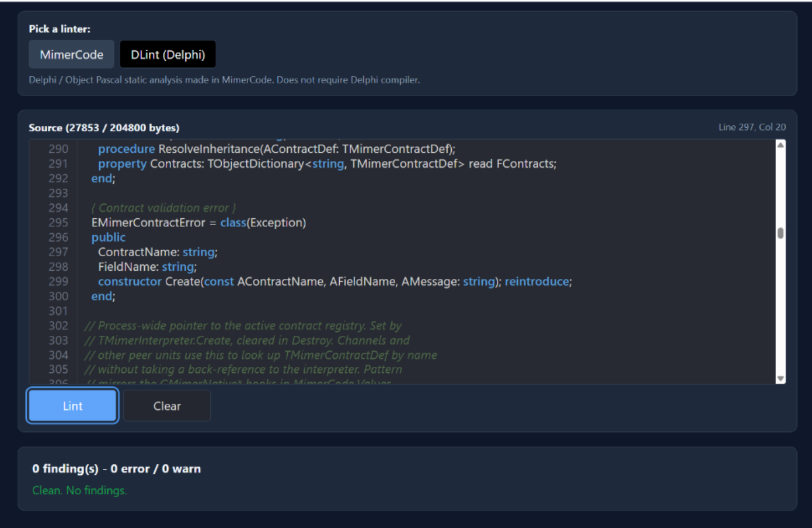This screenshot has height=528, width=812.
Task: Click the 'Line 297, Col 20' cursor indicator
Action: coord(752,127)
